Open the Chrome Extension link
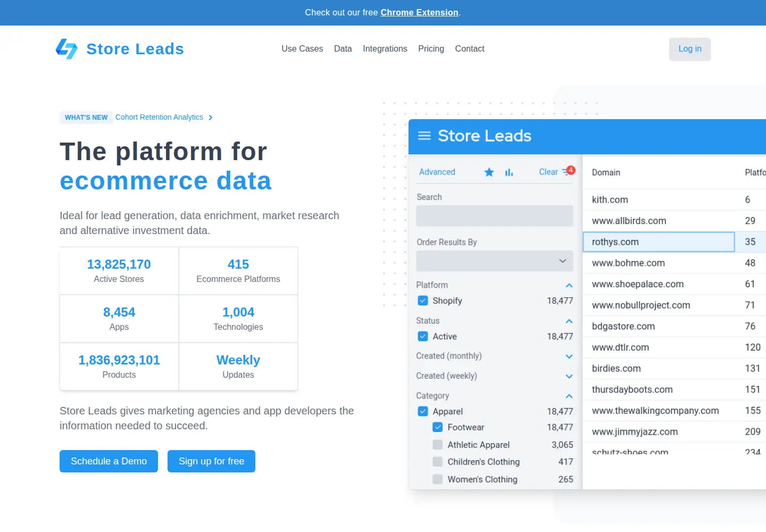Viewport: 766px width, 532px height. point(419,13)
